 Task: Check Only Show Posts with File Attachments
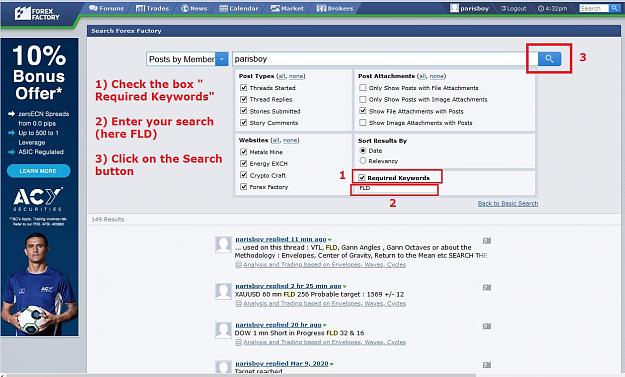click(x=363, y=88)
